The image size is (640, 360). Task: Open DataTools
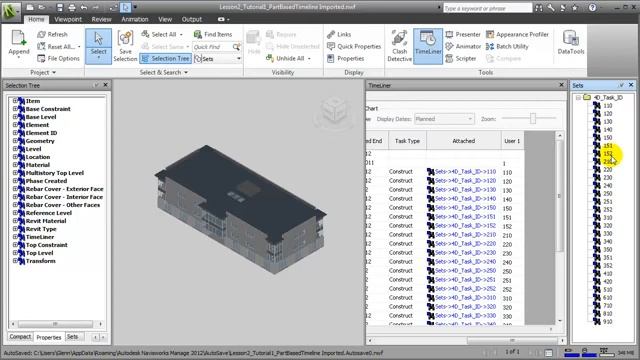571,42
